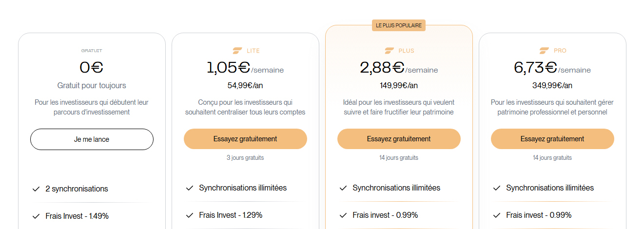Click checkmark next to 2 synchronisations
The image size is (644, 229).
click(x=36, y=189)
